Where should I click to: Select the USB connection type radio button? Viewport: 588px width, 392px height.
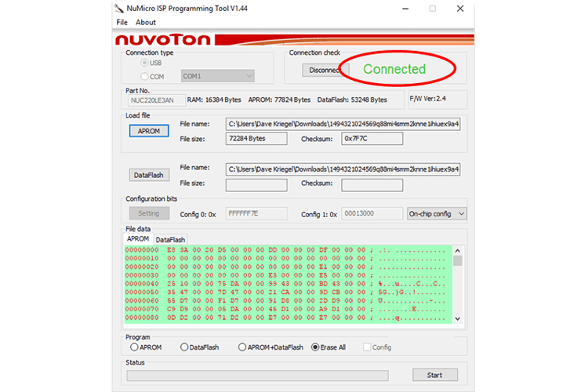pos(144,63)
